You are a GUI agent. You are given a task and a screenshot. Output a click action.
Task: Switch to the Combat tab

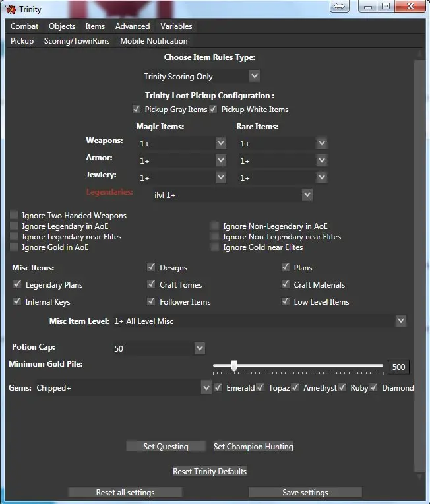tap(24, 26)
